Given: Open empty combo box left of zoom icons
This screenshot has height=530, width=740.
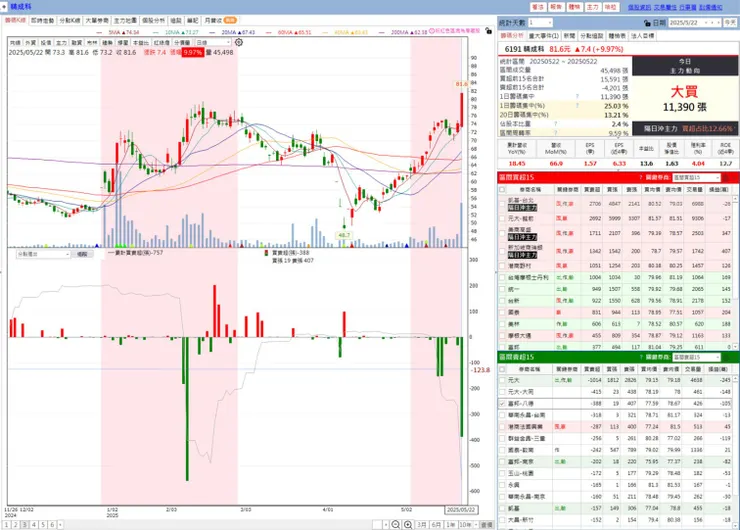Looking at the screenshot, I should tap(380, 524).
